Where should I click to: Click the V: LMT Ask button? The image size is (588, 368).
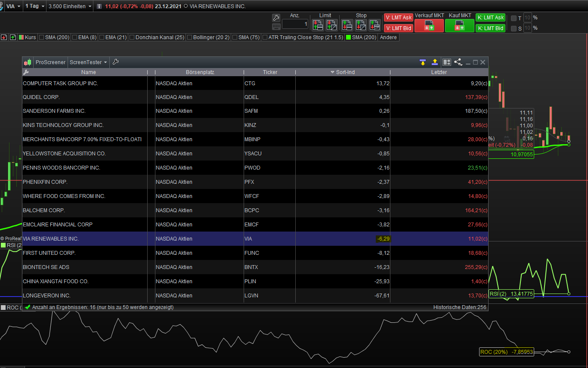[x=399, y=18]
